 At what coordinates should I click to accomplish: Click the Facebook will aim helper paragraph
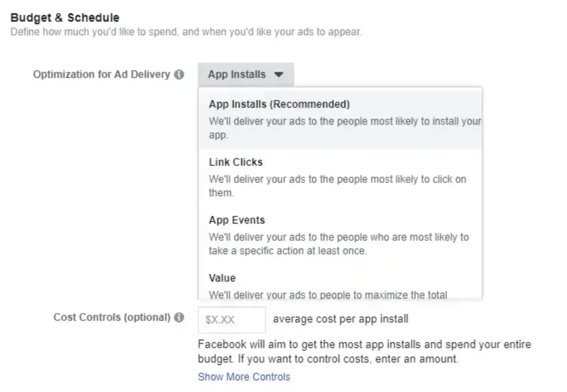pos(364,352)
